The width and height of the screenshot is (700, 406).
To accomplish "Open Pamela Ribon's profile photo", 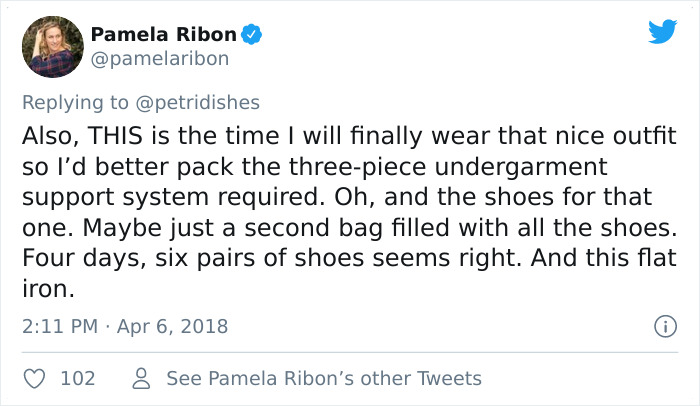I will 52,46.
